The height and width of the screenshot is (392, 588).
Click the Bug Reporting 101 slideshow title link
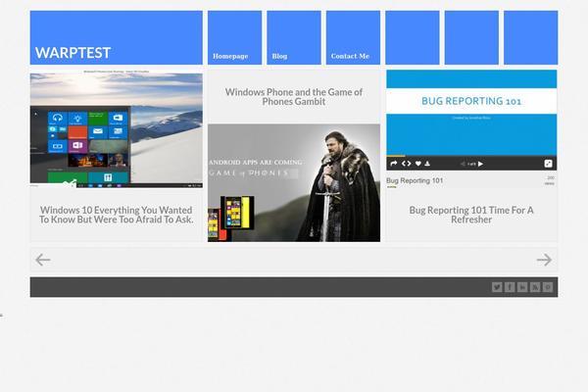415,180
